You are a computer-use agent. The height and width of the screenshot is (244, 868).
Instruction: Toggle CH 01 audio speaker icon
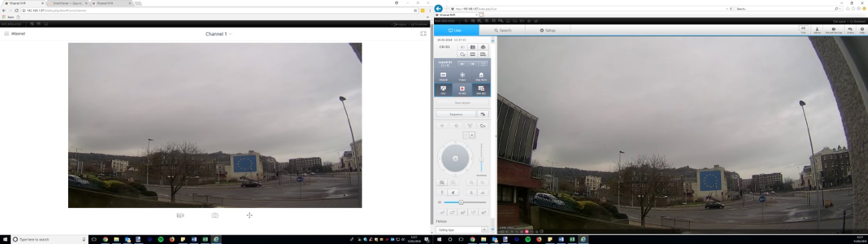point(461,47)
